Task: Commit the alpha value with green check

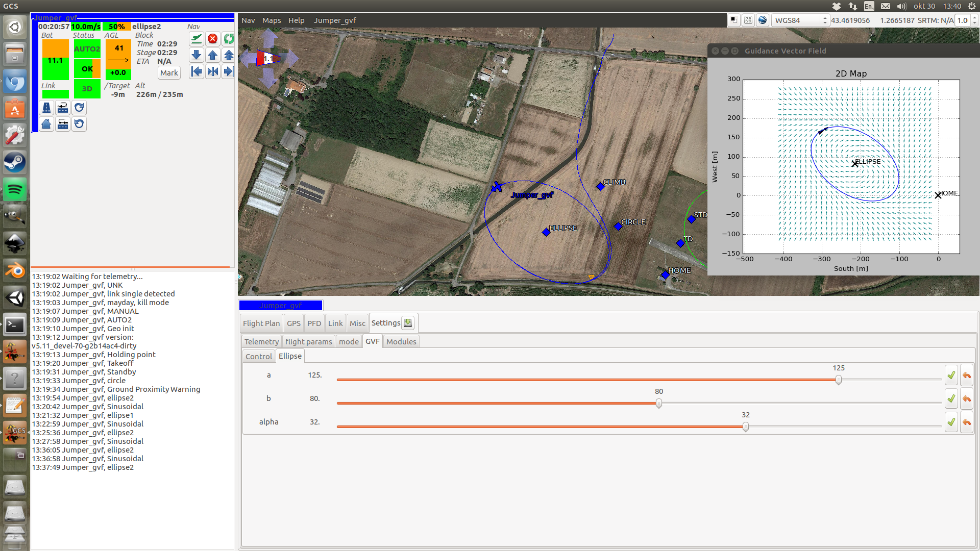Action: [951, 422]
